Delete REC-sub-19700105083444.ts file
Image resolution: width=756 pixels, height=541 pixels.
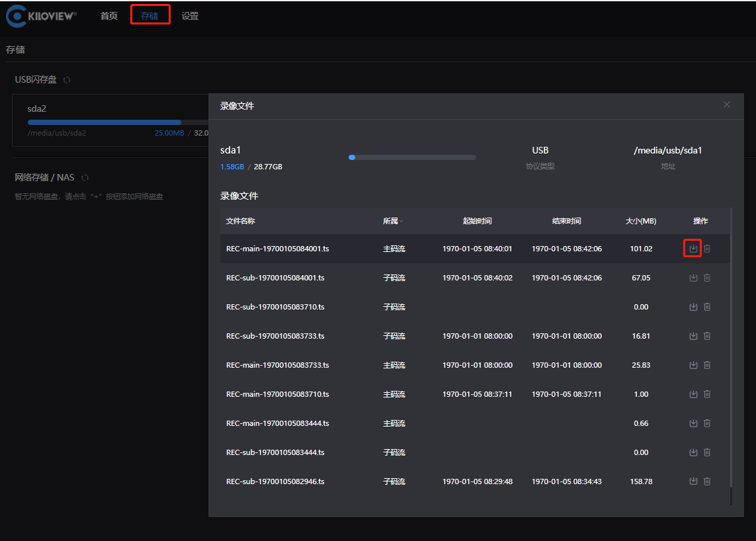pyautogui.click(x=707, y=452)
